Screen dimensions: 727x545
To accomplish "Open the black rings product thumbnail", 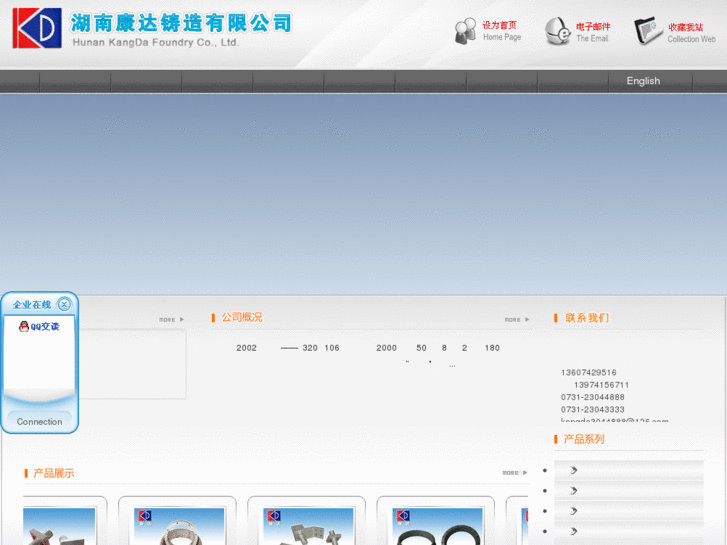I will (437, 526).
